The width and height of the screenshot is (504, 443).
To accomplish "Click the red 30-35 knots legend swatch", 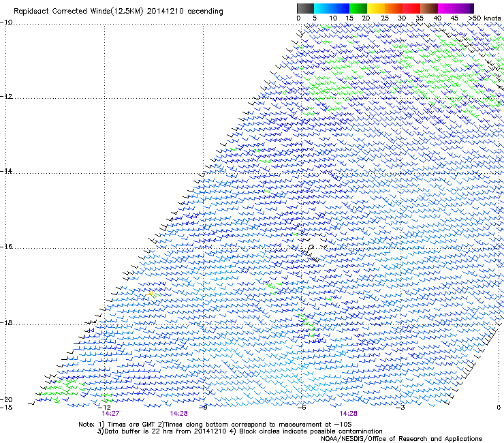I will [411, 8].
